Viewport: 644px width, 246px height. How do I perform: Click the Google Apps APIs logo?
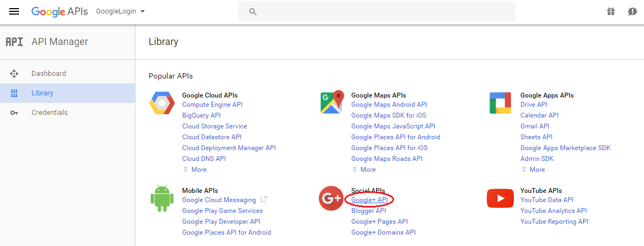click(x=500, y=103)
